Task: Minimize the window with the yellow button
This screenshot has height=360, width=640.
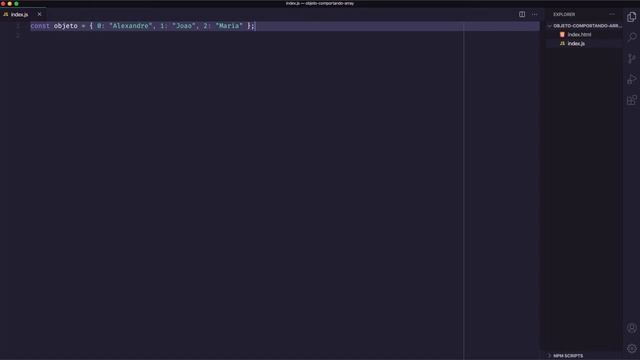Action: click(x=10, y=3)
